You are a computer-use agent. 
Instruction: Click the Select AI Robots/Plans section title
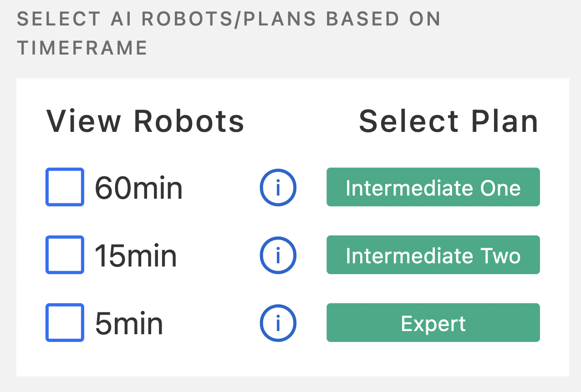coord(229,33)
